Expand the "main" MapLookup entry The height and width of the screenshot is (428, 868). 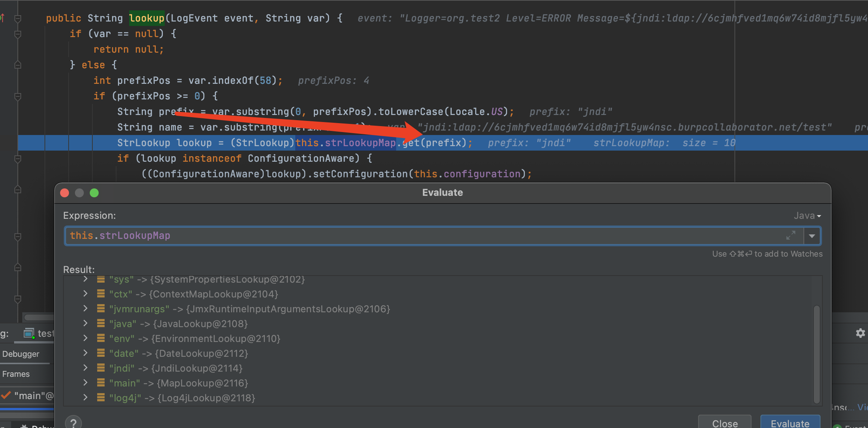tap(85, 383)
